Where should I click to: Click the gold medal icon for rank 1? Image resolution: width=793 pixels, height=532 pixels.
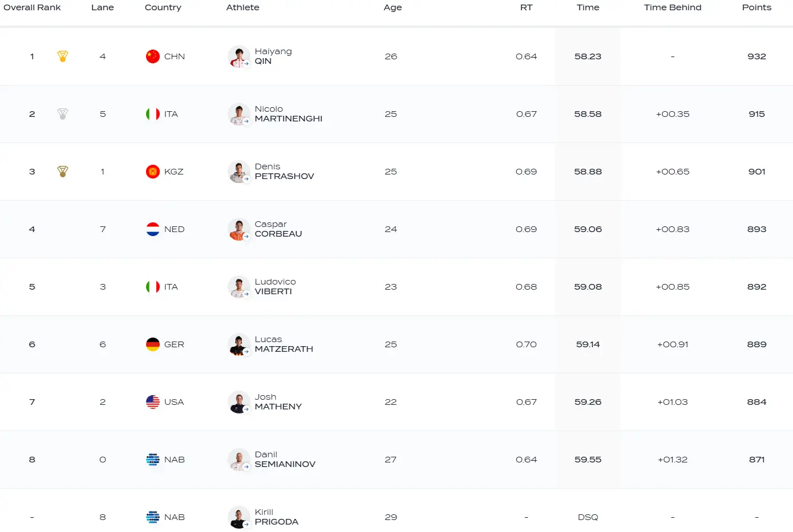[x=63, y=56]
